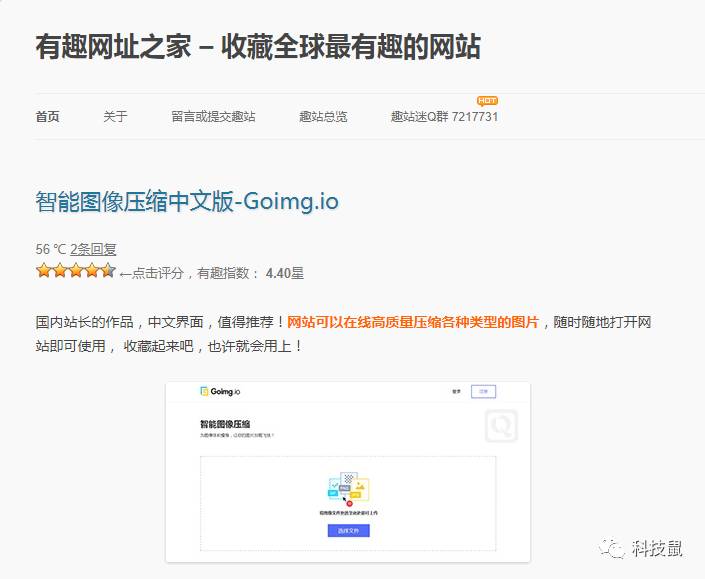Rate with the fifth star

tap(108, 270)
